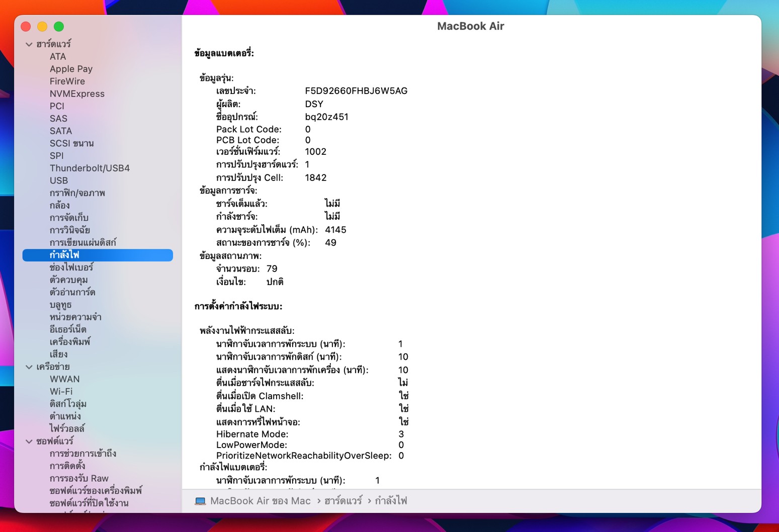The width and height of the screenshot is (779, 532).
Task: Click the MacBook Air laptop icon in path bar
Action: click(200, 501)
